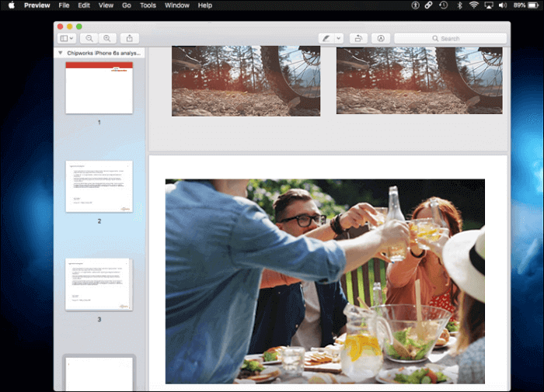Select page 3 thumbnail in sidebar
The image size is (544, 392).
[x=99, y=284]
